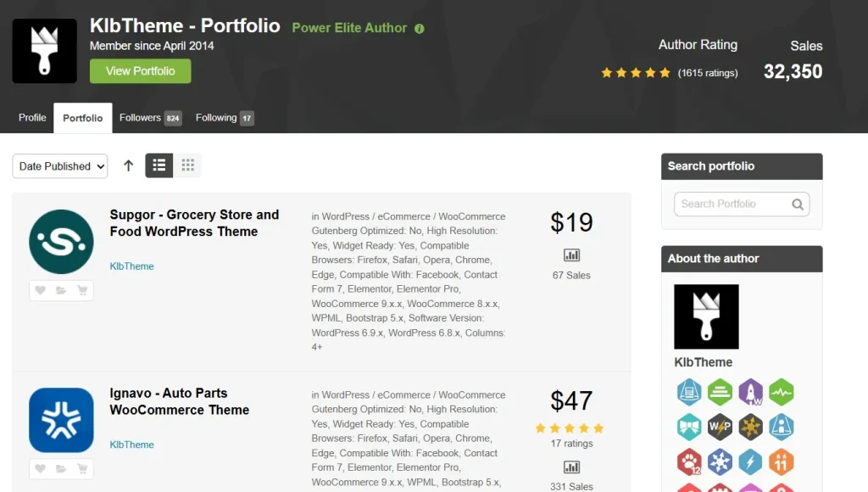868x492 pixels.
Task: Open the Profile tab
Action: pyautogui.click(x=32, y=118)
